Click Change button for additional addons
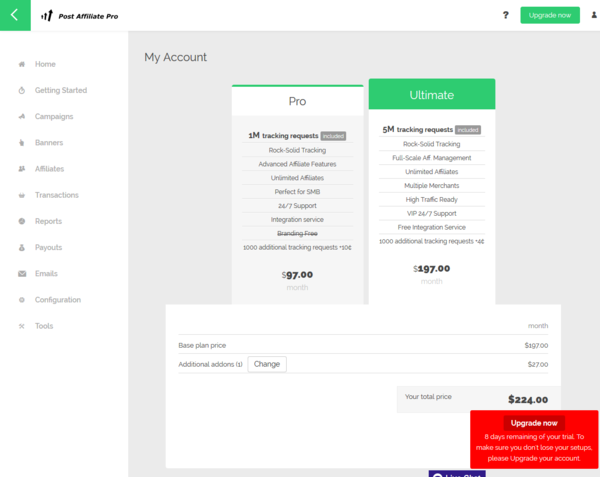Screen dimensions: 600x477 pos(267,364)
